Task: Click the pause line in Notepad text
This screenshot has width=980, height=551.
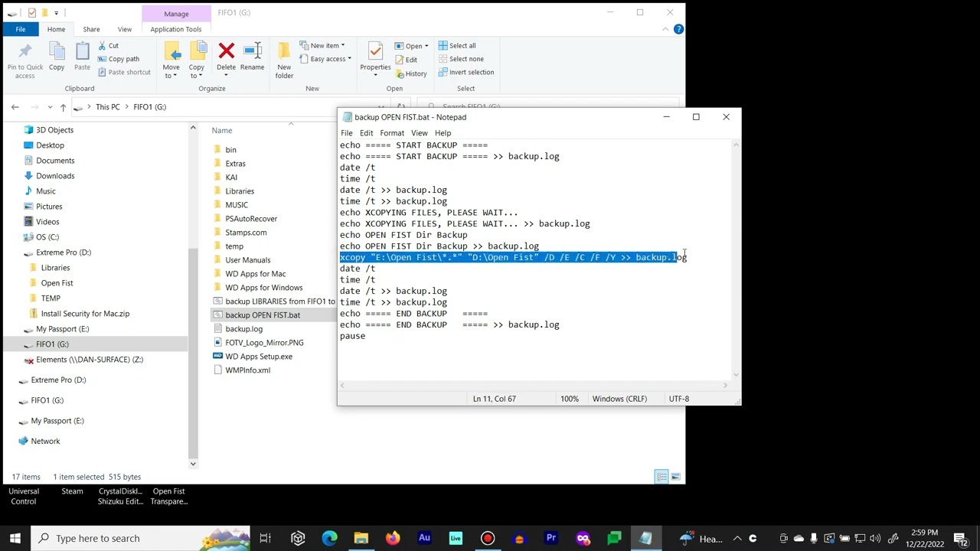Action: [x=353, y=336]
